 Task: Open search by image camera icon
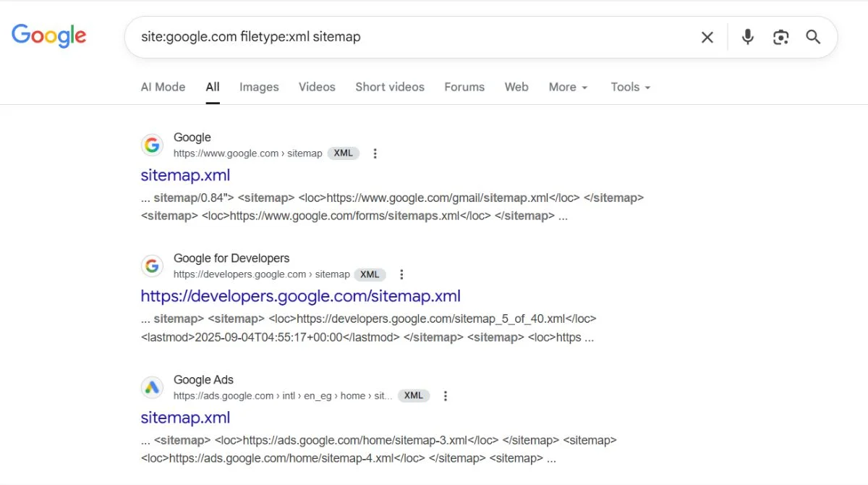(780, 37)
